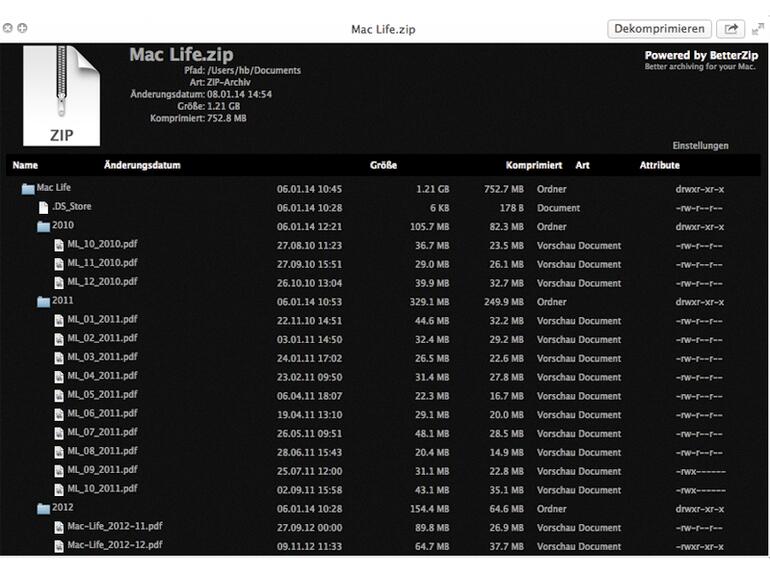Click the ML_09_2011.pdf file icon
Image resolution: width=770 pixels, height=578 pixels.
point(59,470)
